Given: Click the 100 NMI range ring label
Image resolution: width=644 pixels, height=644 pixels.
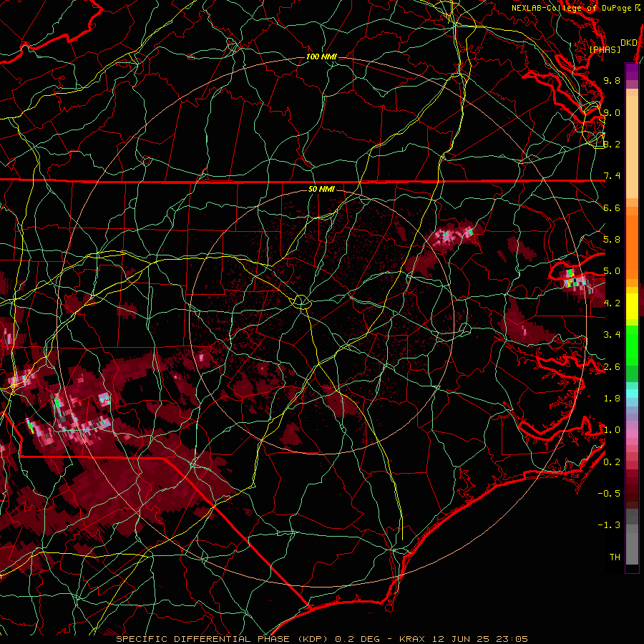Looking at the screenshot, I should pos(321,57).
